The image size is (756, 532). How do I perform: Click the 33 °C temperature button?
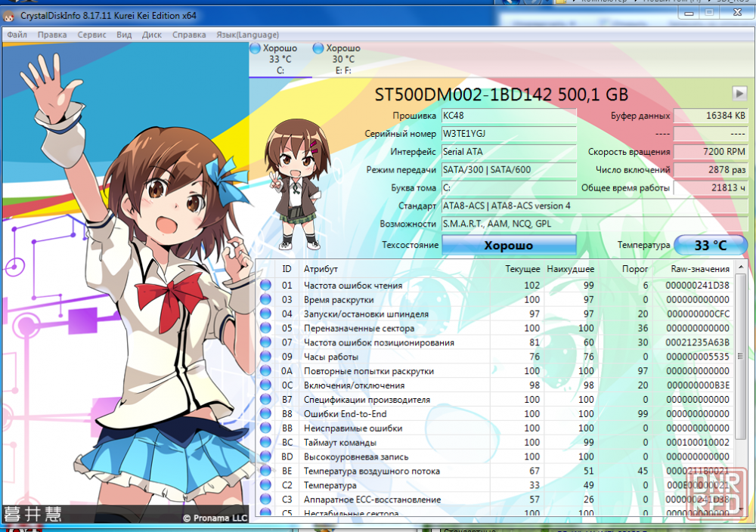tap(710, 245)
